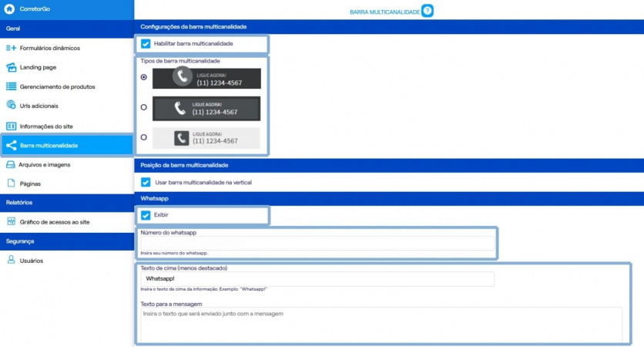Click the Usuários person icon
The image size is (644, 347).
[11, 260]
